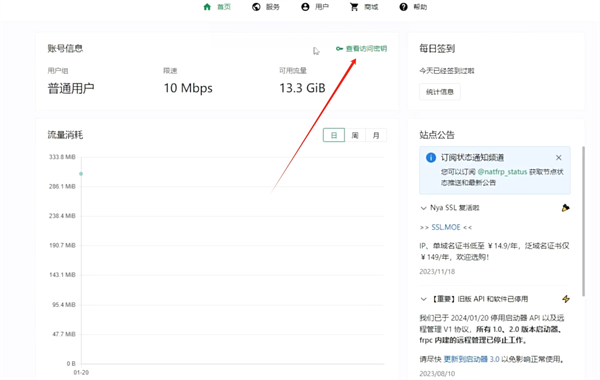
Task: Click the lightning bolt icon on the API announcement
Action: 566,299
